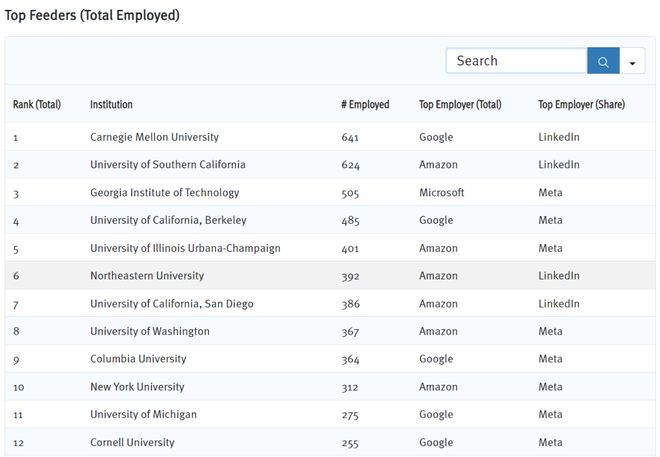This screenshot has height=457, width=660.
Task: Select University of Southern California institution
Action: pos(168,165)
